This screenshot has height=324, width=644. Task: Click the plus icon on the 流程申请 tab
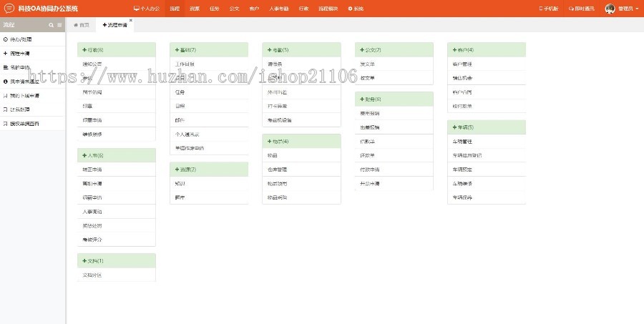tap(104, 25)
